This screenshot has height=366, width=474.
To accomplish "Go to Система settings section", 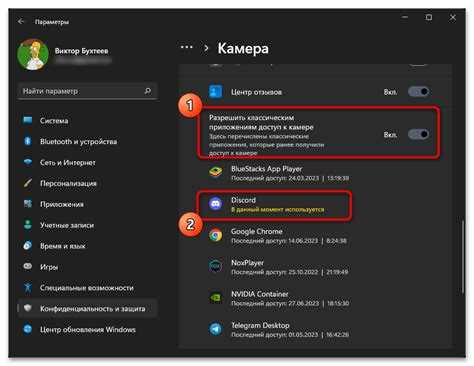I will 54,121.
